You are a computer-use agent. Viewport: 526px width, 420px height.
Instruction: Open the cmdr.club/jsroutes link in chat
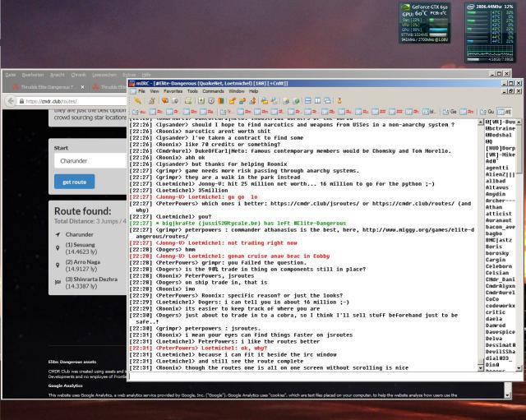tap(315, 204)
